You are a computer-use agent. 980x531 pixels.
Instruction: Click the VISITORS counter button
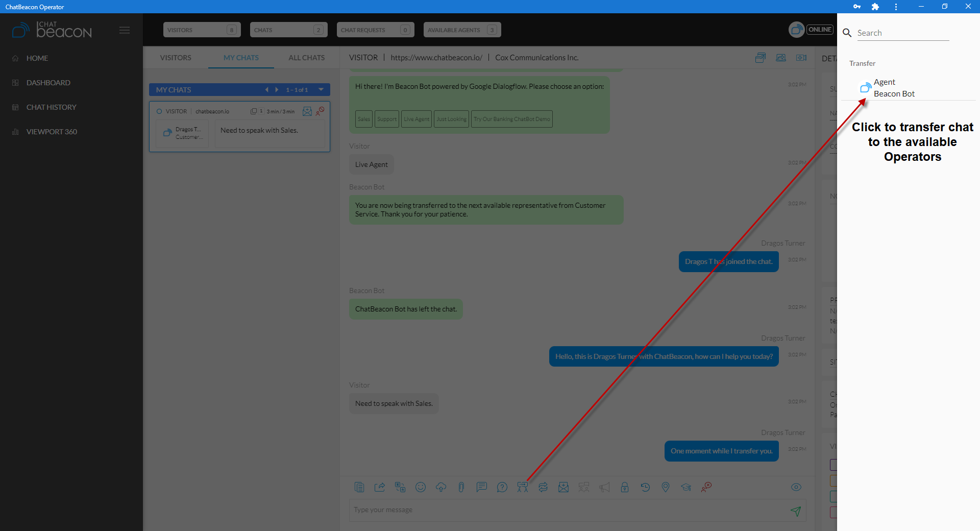click(x=202, y=30)
